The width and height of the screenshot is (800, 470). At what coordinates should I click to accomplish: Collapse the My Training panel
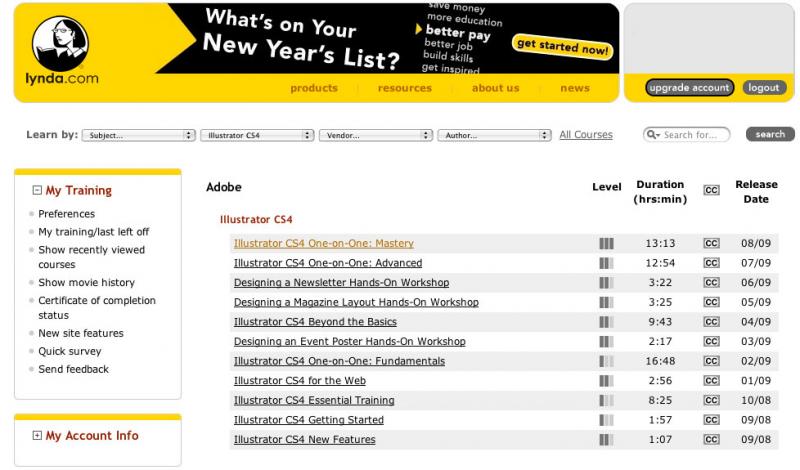(x=37, y=190)
